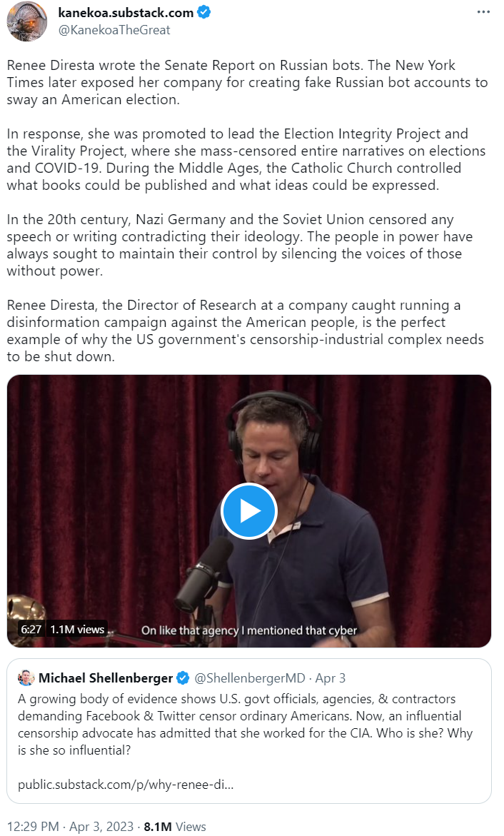Click Michael Shellenberger's small avatar
This screenshot has height=836, width=504.
pyautogui.click(x=26, y=678)
